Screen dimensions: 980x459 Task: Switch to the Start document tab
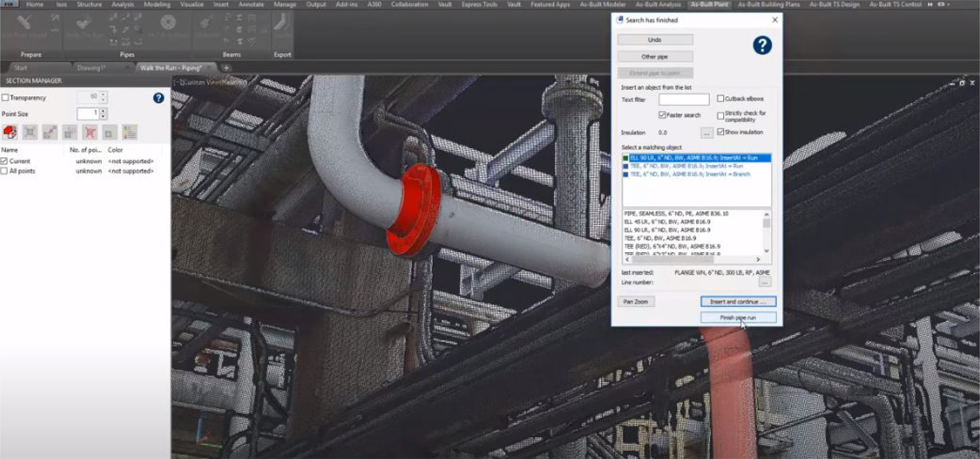tap(21, 68)
